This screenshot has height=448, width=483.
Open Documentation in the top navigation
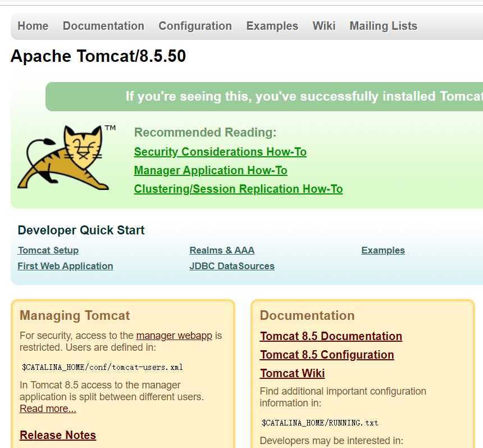click(103, 26)
